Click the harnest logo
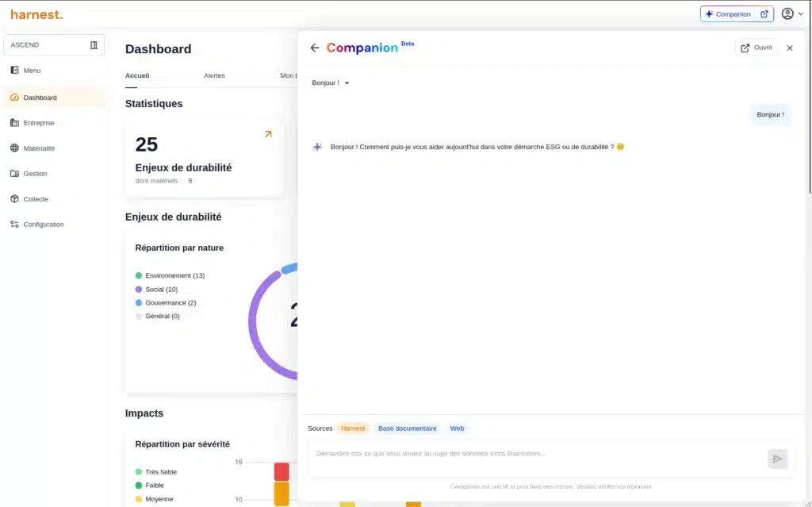Image resolution: width=812 pixels, height=507 pixels. [x=36, y=14]
